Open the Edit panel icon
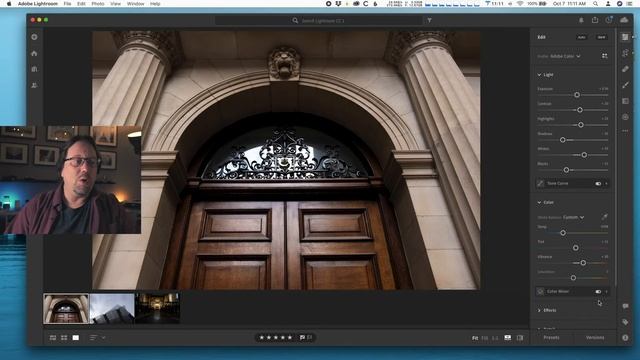 tap(625, 37)
